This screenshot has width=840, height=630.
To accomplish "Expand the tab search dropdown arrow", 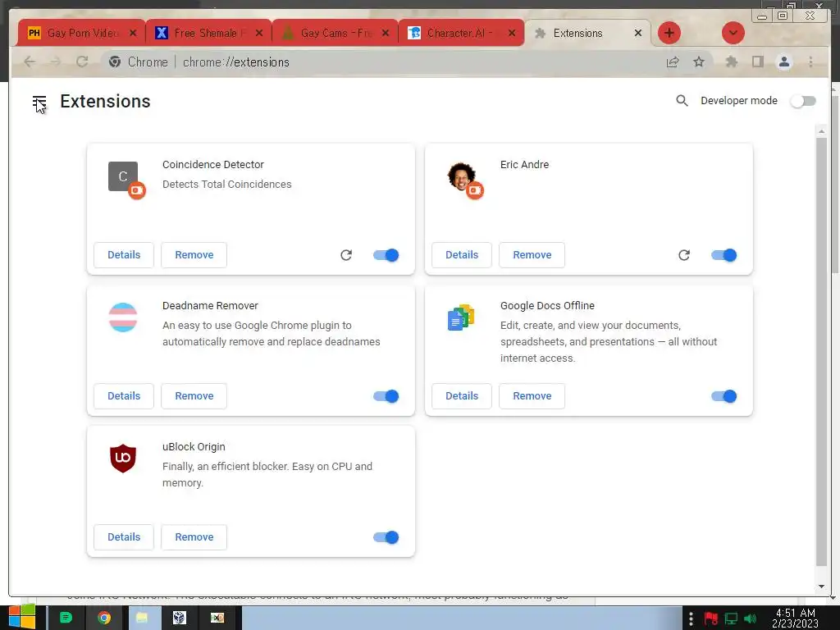I will [733, 33].
